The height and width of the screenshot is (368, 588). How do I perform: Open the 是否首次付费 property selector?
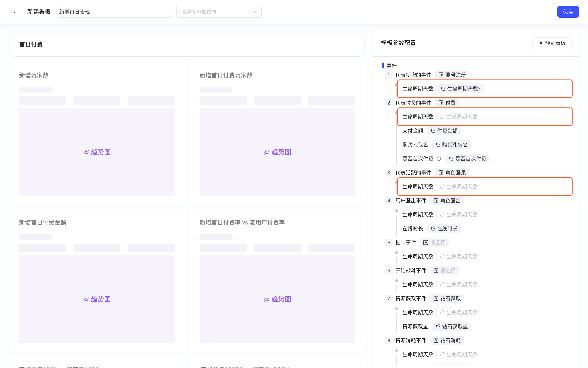(467, 159)
